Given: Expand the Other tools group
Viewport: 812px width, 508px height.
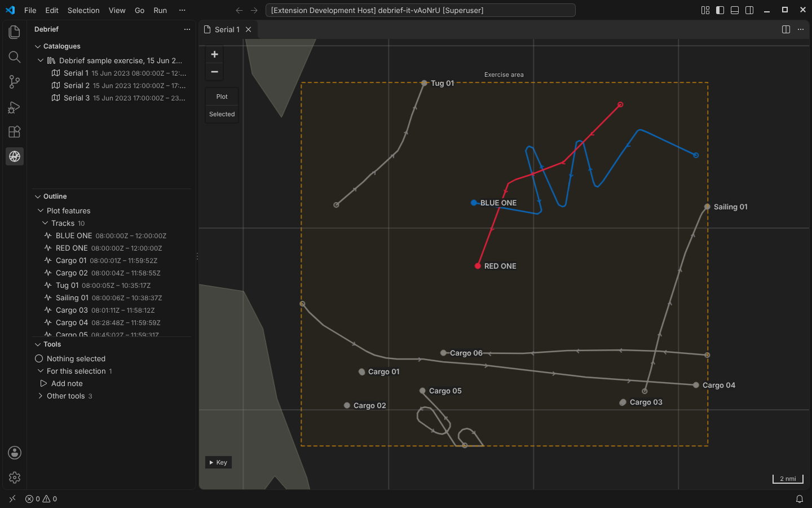Looking at the screenshot, I should 41,396.
